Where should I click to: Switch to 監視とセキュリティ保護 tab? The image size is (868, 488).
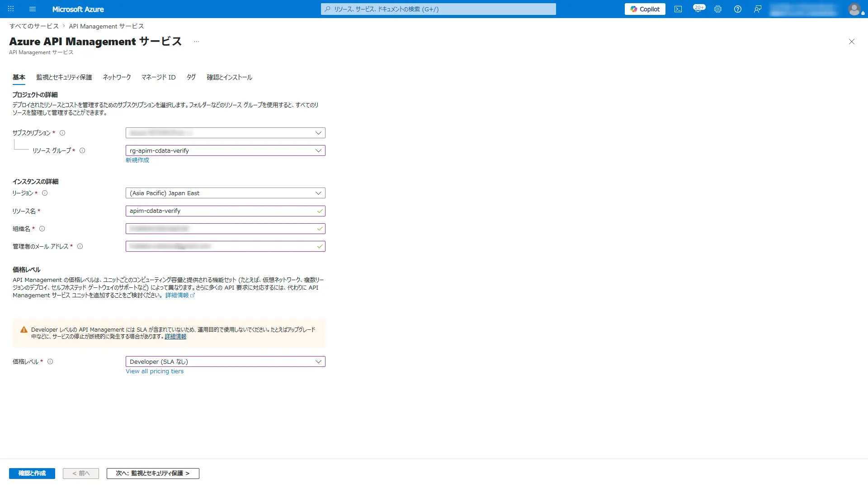[x=64, y=77]
